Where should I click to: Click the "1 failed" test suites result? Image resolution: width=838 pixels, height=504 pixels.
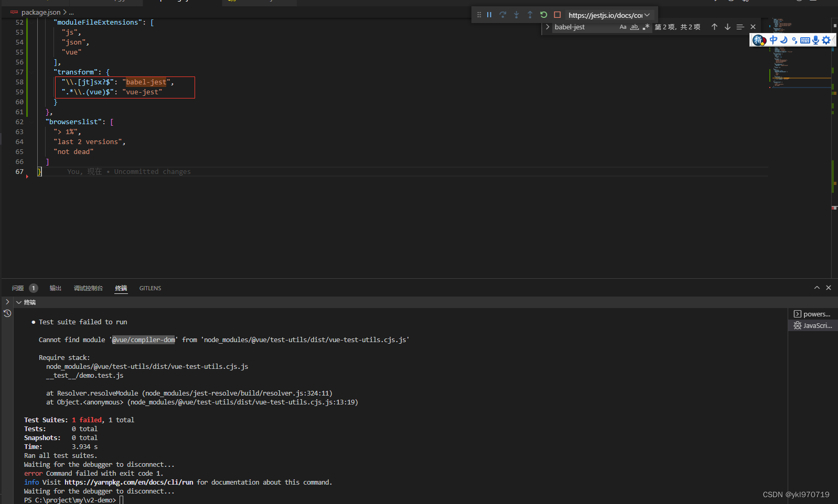87,420
